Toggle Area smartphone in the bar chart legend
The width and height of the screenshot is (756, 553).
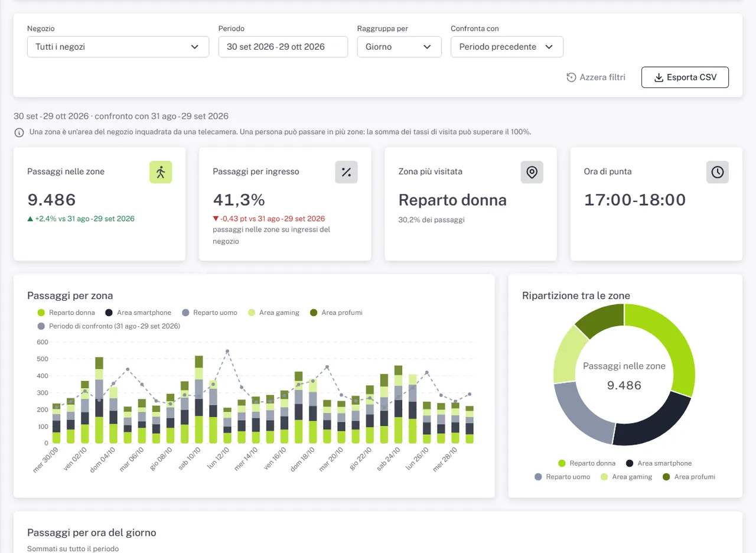pos(138,313)
